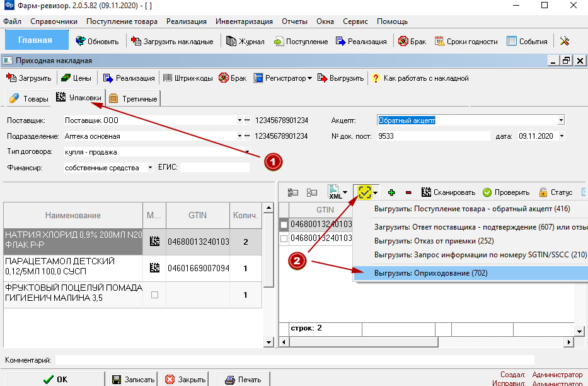Click the Записать button
The image size is (588, 386).
pyautogui.click(x=134, y=380)
